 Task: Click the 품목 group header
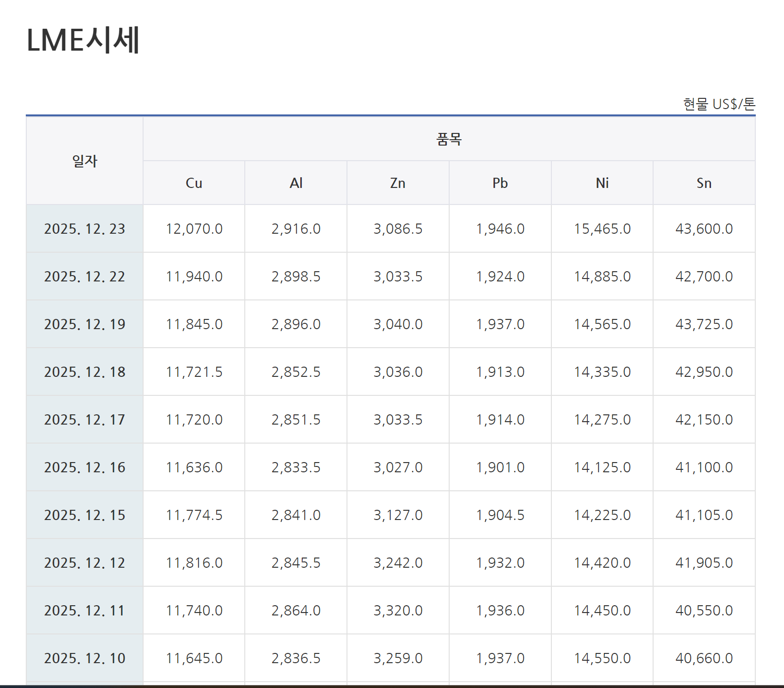click(449, 139)
